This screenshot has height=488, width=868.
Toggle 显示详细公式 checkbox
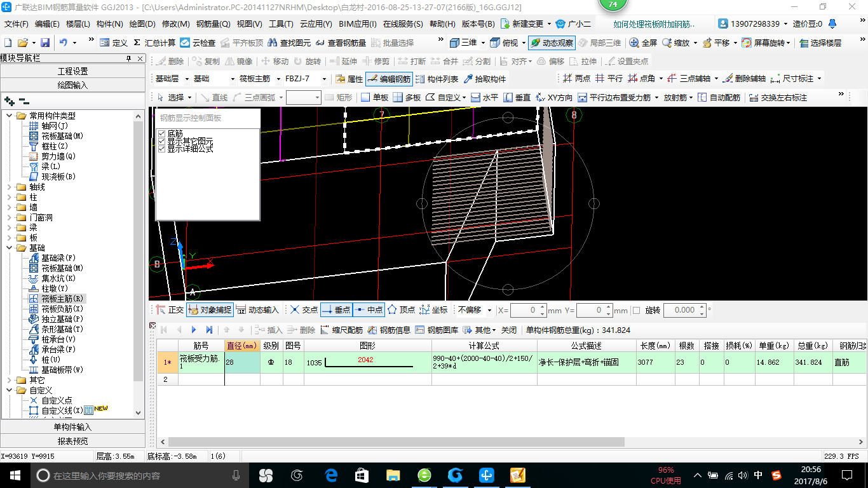coord(161,149)
